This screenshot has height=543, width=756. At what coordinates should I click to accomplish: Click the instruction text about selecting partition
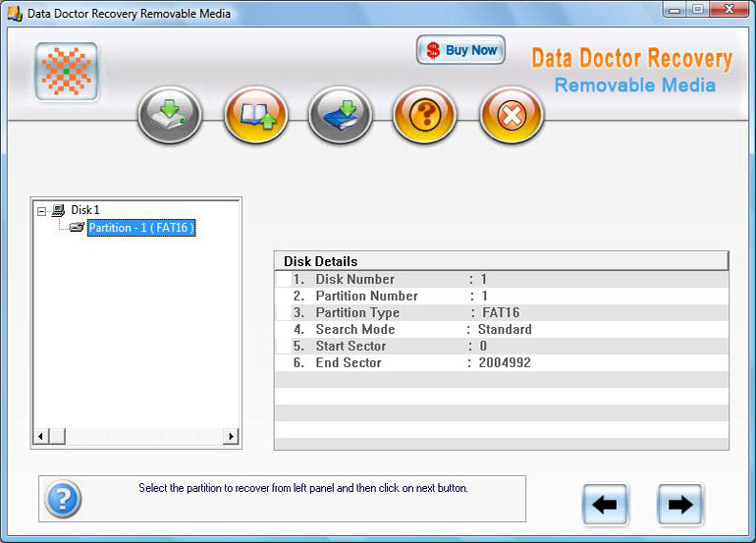303,488
